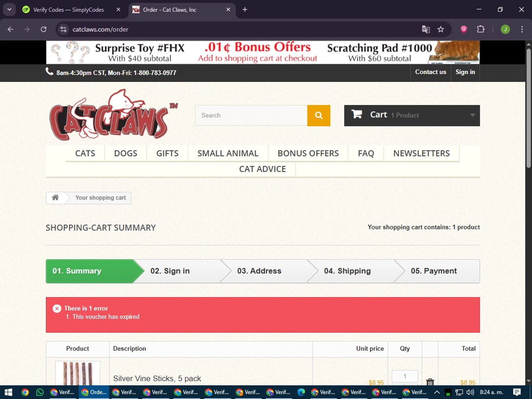
Task: Open the NEWSLETTERS menu item
Action: point(421,153)
